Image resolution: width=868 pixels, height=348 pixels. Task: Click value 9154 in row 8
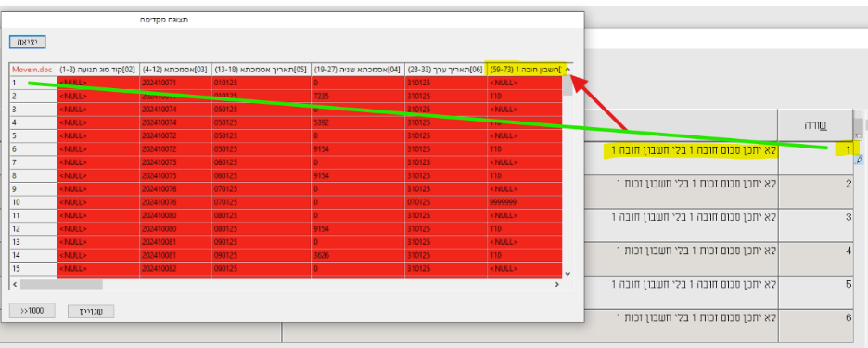358,175
